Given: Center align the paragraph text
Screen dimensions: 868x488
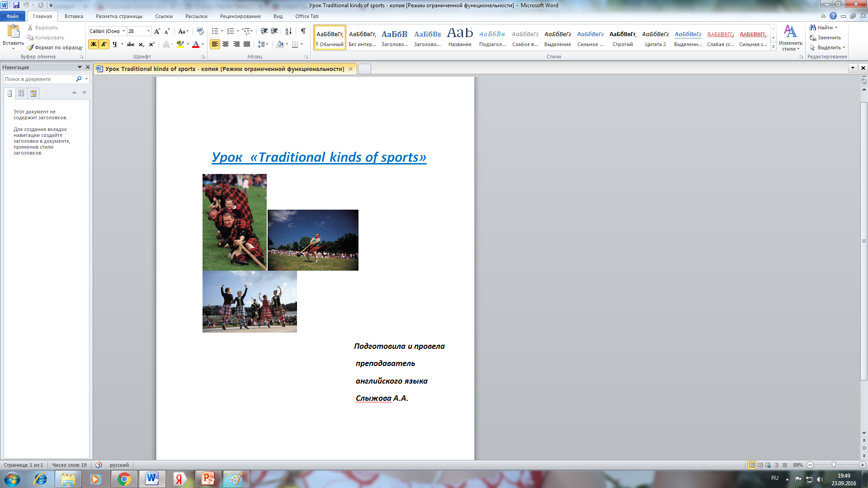Looking at the screenshot, I should click(226, 44).
